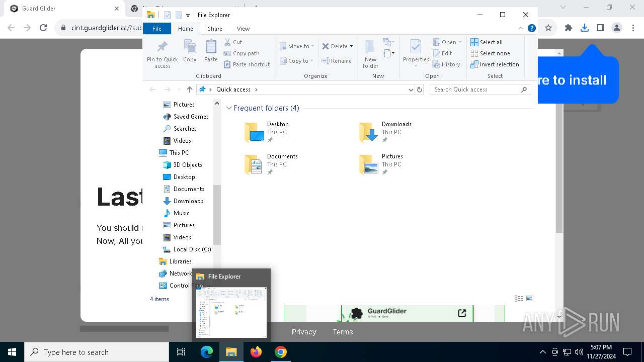Click Windows Start button
The image size is (644, 362).
[x=12, y=352]
